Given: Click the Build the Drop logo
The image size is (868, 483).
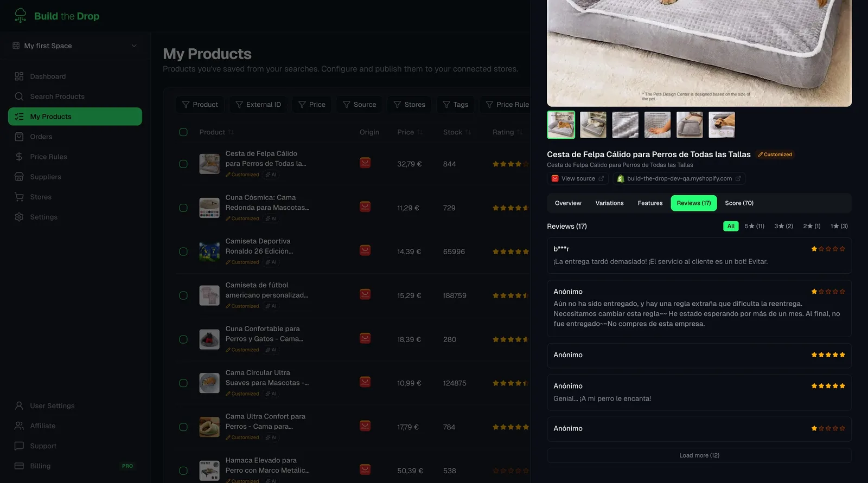Looking at the screenshot, I should click(56, 16).
